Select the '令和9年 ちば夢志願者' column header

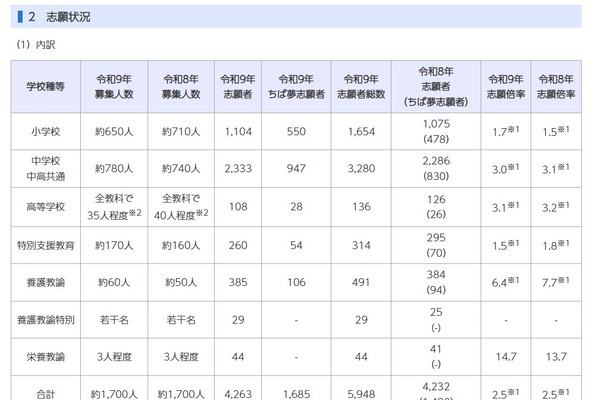click(x=296, y=86)
